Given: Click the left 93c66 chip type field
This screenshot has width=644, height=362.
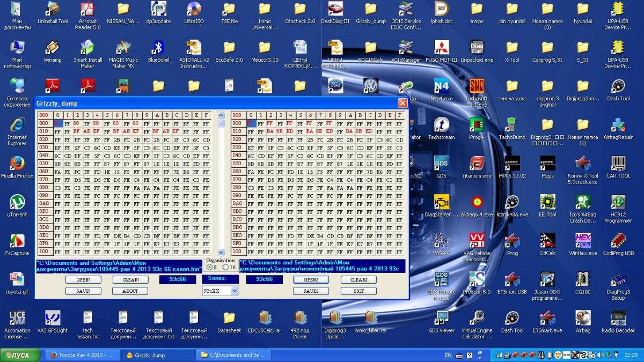Looking at the screenshot, I should (178, 279).
